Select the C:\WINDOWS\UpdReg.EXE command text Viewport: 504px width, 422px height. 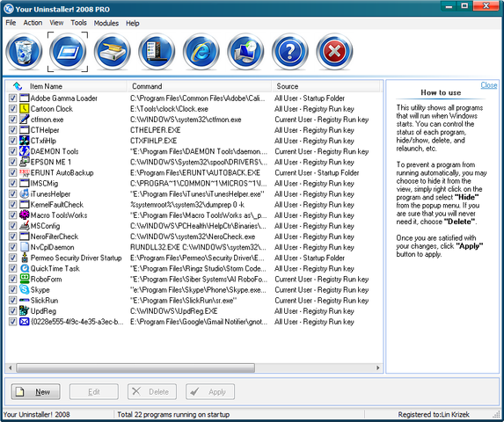click(174, 311)
